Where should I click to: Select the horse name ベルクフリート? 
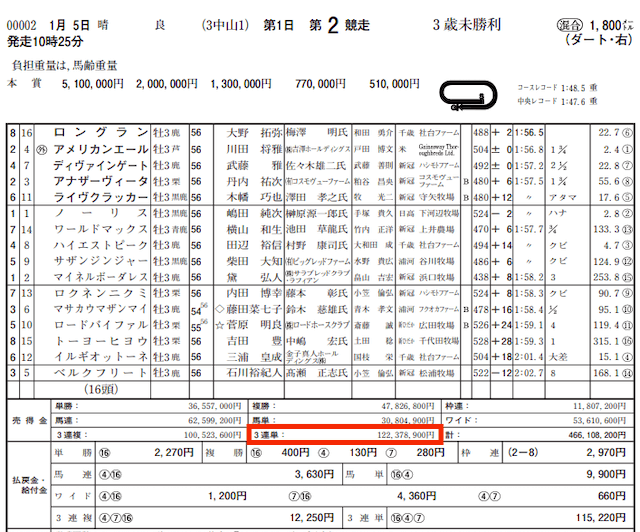point(100,373)
